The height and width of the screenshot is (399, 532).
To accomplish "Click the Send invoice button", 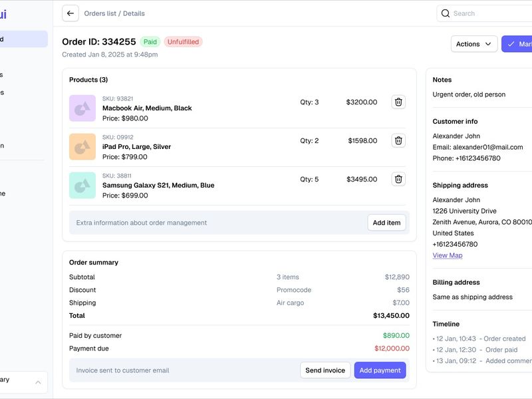I will click(x=325, y=370).
